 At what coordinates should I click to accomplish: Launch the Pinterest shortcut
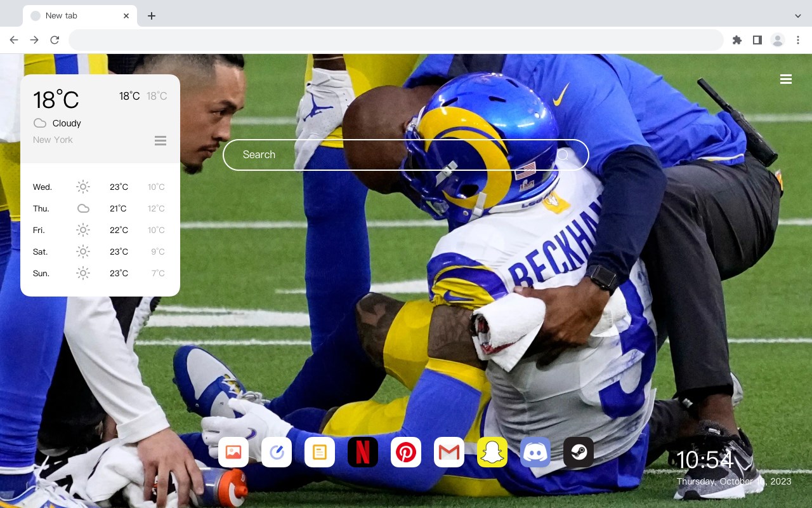(x=406, y=452)
